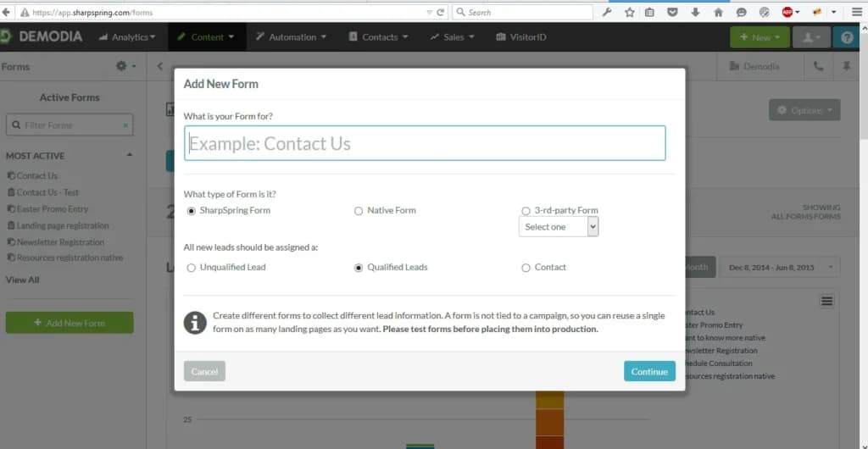
Task: Choose Qualified Leads radio option
Action: pos(359,268)
